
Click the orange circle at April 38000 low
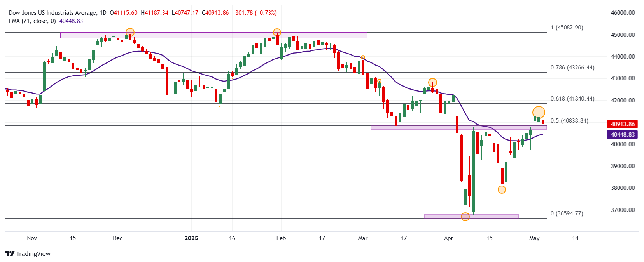[502, 189]
